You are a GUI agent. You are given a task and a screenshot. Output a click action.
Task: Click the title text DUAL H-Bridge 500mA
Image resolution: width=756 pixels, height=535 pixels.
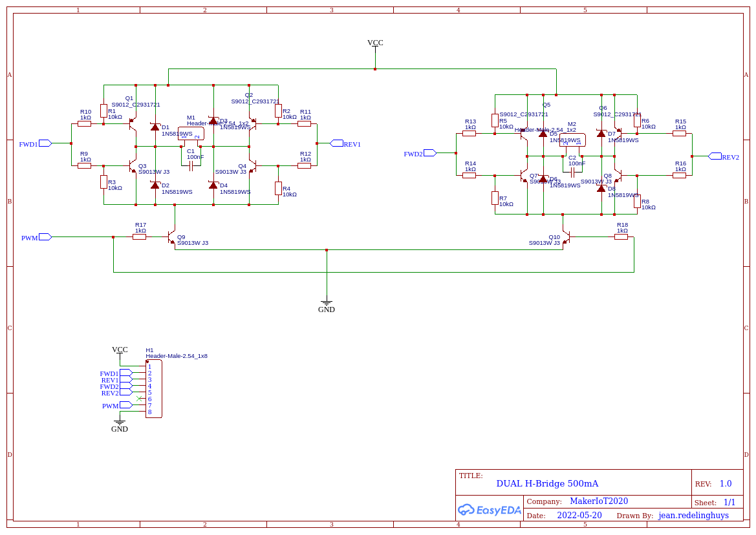point(547,483)
